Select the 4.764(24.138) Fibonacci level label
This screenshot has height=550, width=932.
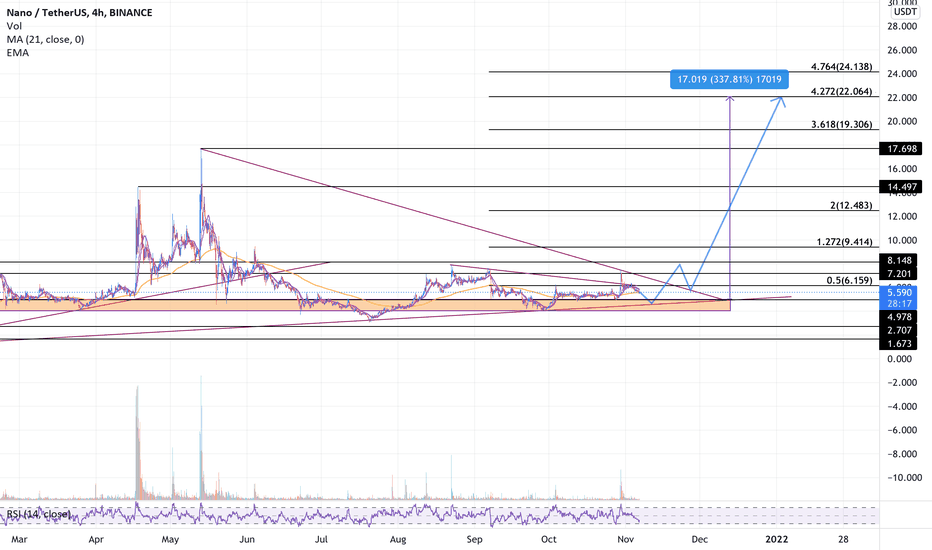coord(842,67)
